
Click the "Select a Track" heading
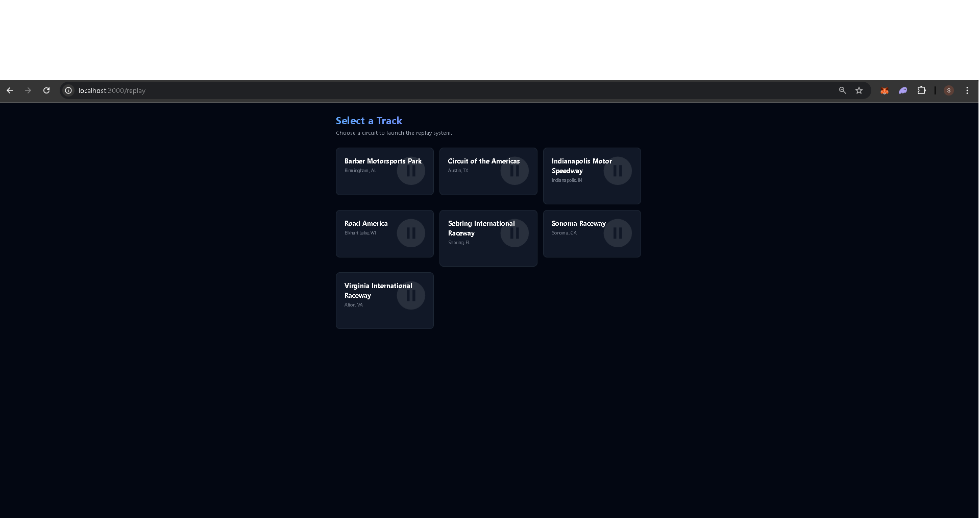(369, 121)
